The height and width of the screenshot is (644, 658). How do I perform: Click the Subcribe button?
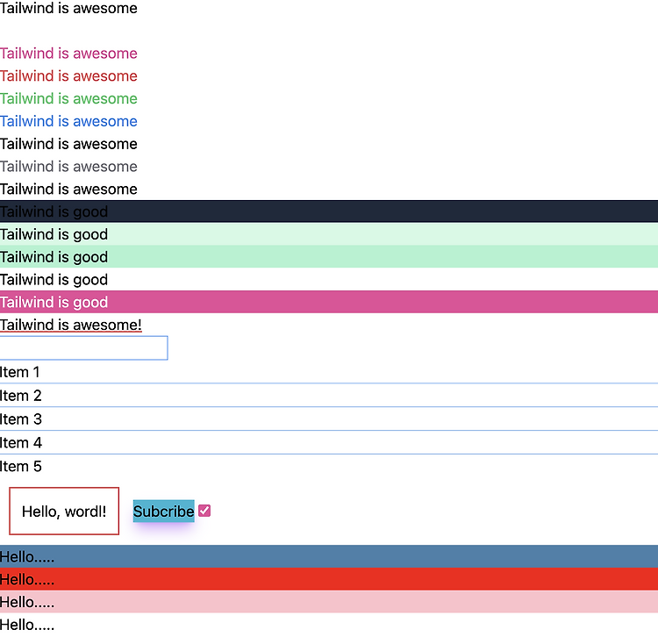pyautogui.click(x=164, y=511)
